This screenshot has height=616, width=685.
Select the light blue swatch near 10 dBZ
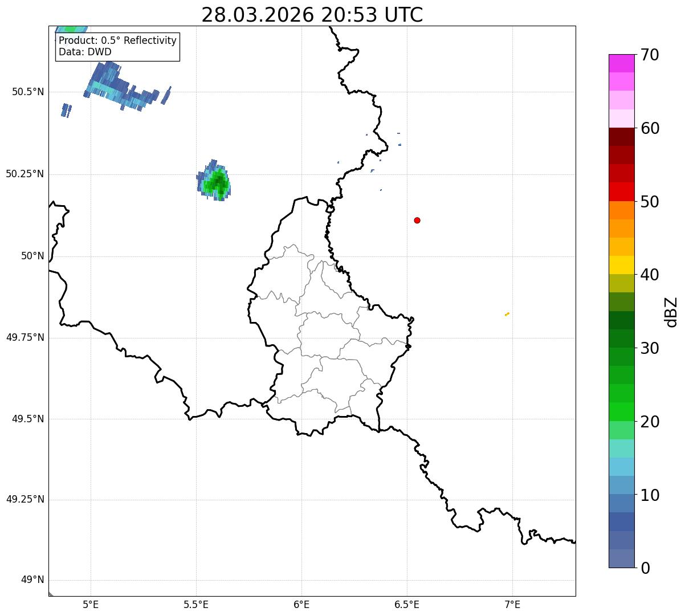click(x=621, y=485)
